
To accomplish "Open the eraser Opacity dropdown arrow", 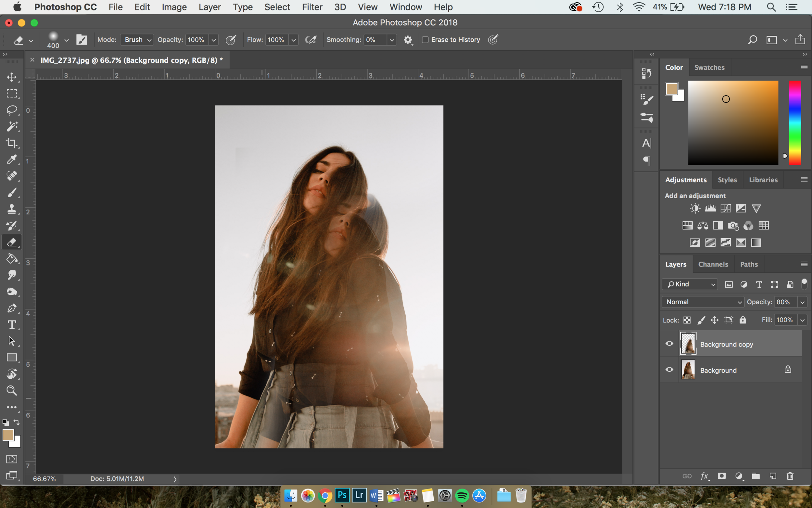I will point(213,40).
